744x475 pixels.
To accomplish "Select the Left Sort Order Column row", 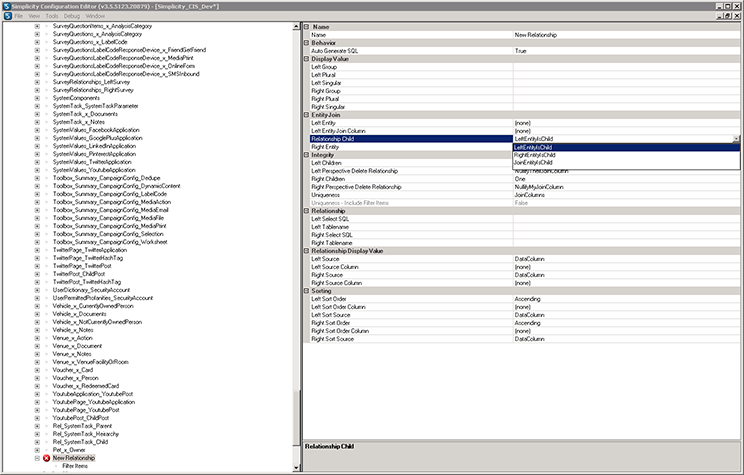I will 525,307.
